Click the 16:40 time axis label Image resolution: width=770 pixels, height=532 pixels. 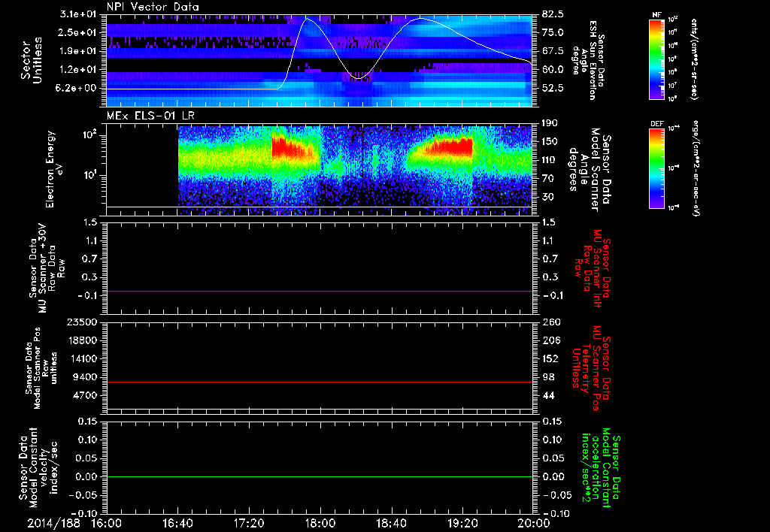(x=177, y=523)
